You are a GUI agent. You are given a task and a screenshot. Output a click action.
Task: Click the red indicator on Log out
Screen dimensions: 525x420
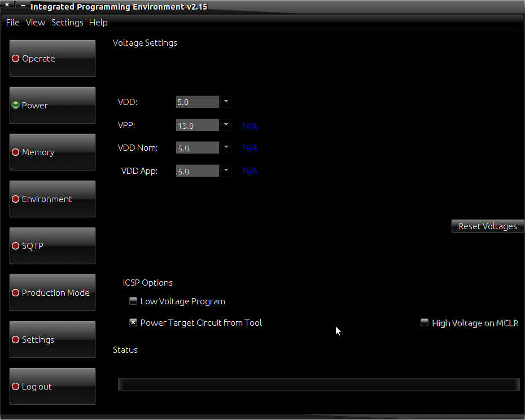click(15, 387)
